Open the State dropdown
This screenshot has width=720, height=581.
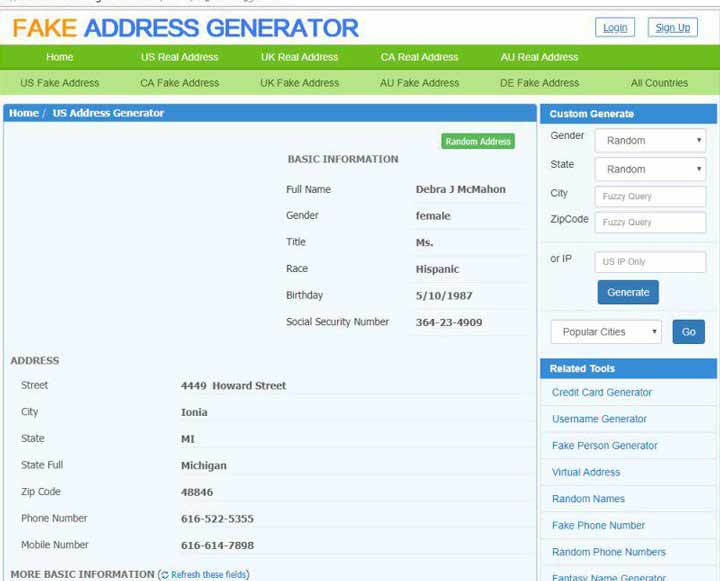(x=650, y=169)
